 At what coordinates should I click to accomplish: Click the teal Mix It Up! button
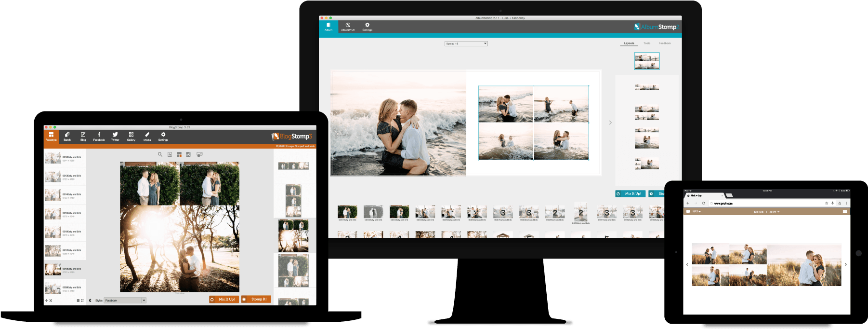point(631,193)
